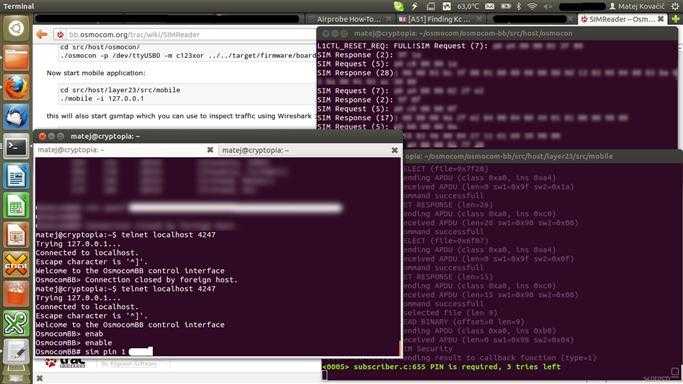Open Thunderbird mail from the launcher
This screenshot has width=683, height=384.
(x=16, y=117)
